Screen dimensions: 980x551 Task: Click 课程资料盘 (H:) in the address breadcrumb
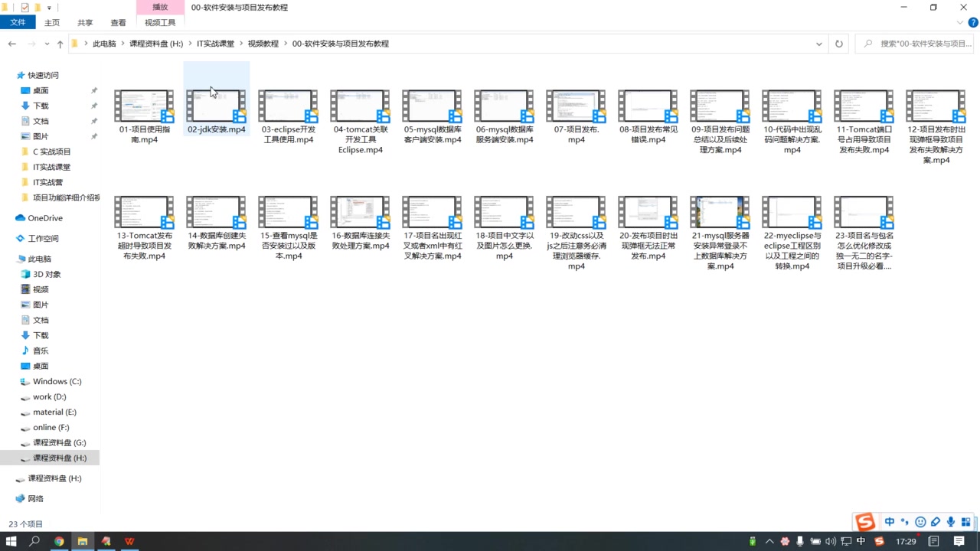(x=156, y=44)
